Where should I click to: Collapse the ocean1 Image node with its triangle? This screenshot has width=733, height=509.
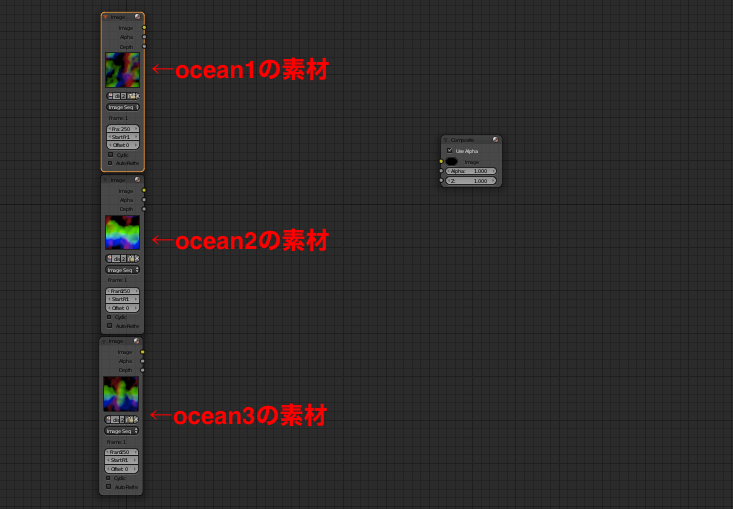(x=106, y=17)
